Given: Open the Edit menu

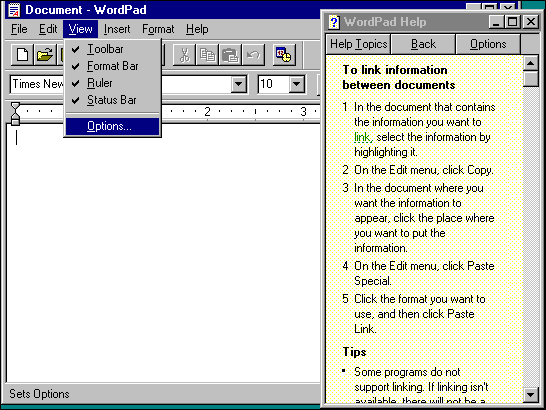Looking at the screenshot, I should click(x=48, y=29).
